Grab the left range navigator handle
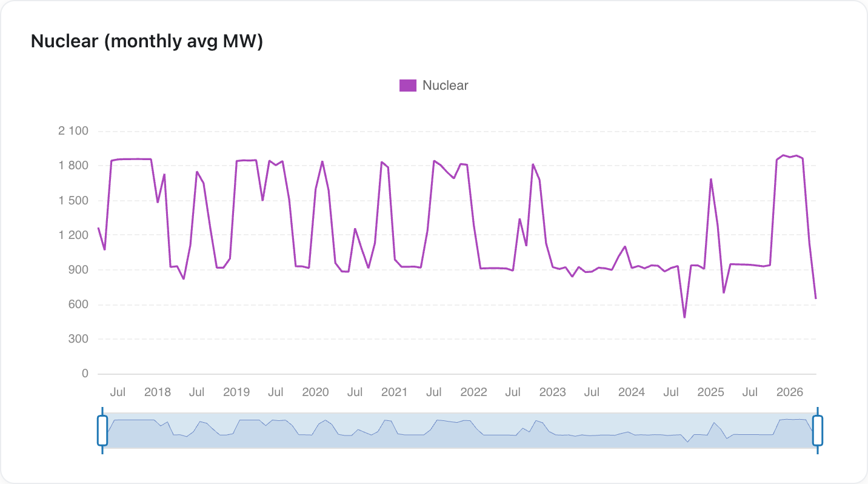This screenshot has height=484, width=868. [102, 431]
